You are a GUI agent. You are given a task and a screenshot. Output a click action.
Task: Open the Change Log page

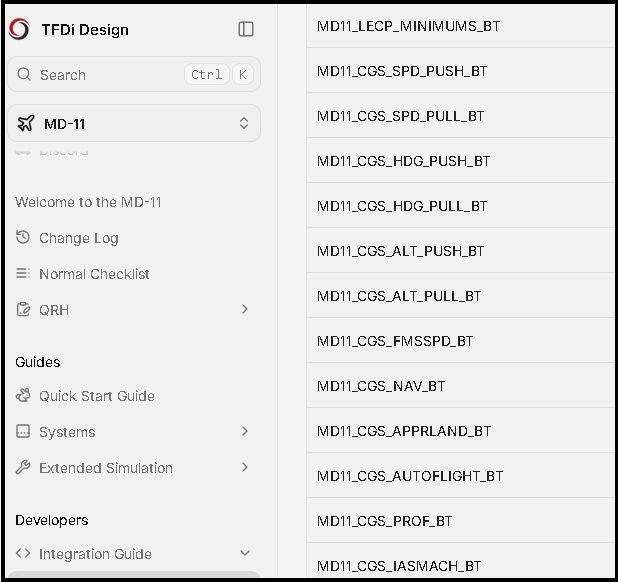tap(79, 238)
